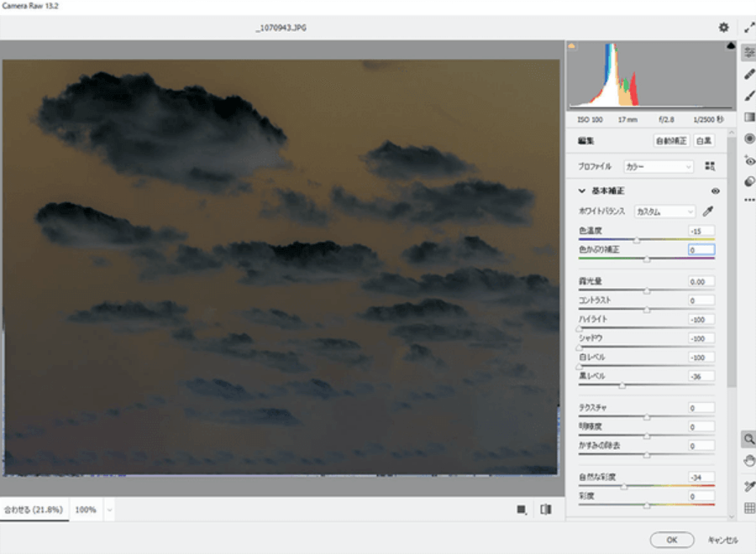Click the 白黒 button
The image size is (756, 554).
coord(703,141)
